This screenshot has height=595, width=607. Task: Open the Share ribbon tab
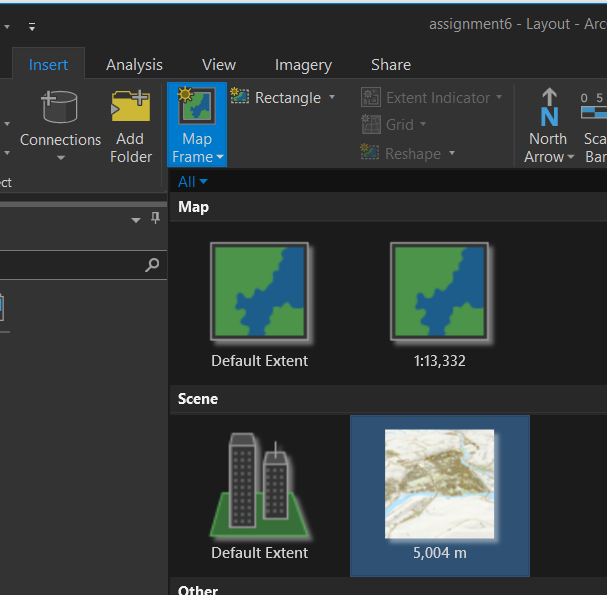point(391,65)
